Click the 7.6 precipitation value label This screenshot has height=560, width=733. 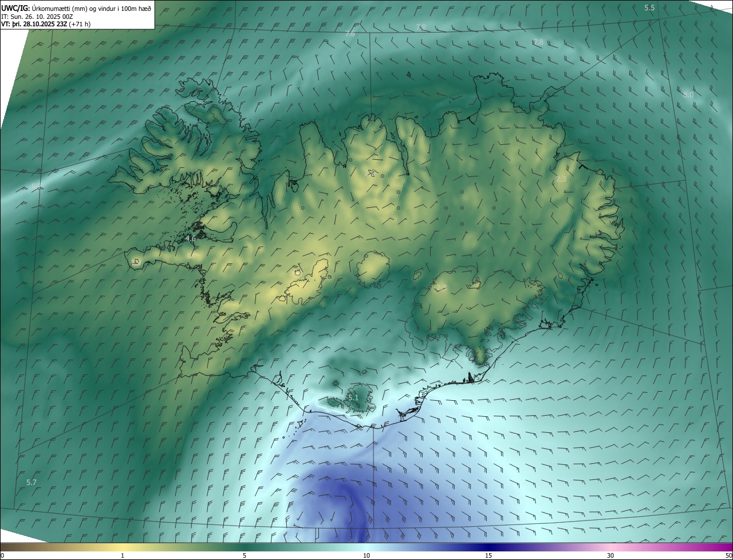click(x=350, y=34)
